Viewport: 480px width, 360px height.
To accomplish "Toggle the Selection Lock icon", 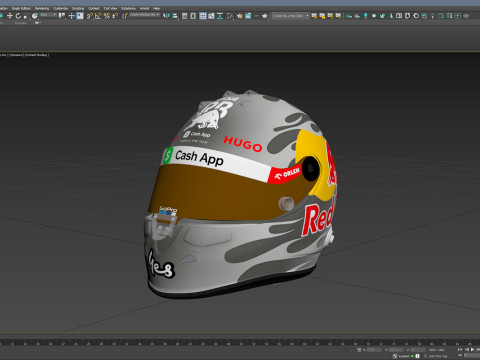I will coord(359,350).
